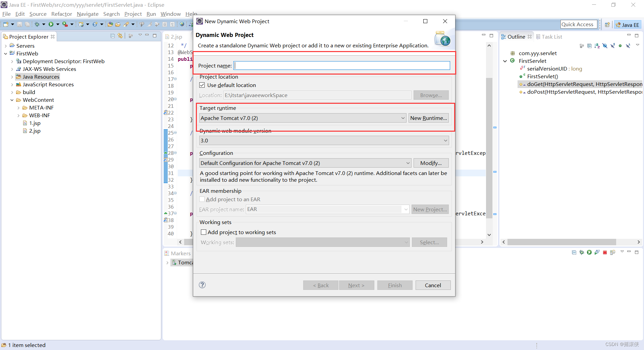Collapse all in the Servers view toolbar
644x350 pixels.
[x=574, y=252]
